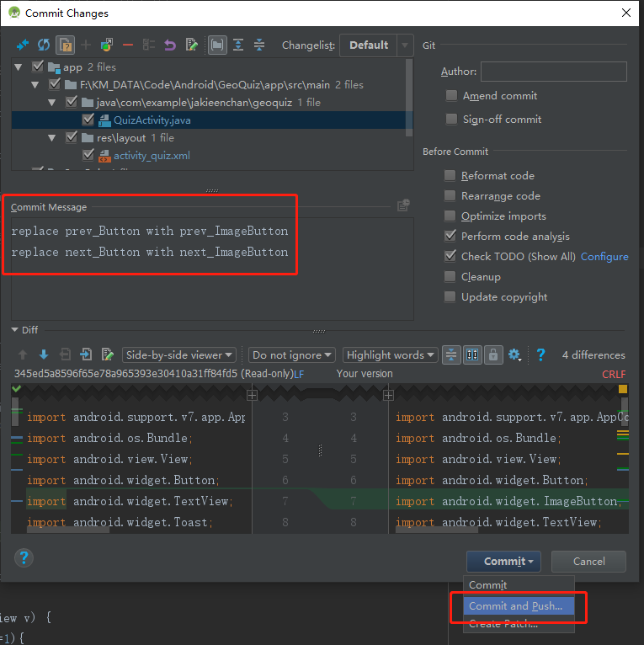Collapse the Diff section
The width and height of the screenshot is (644, 645).
pyautogui.click(x=15, y=330)
